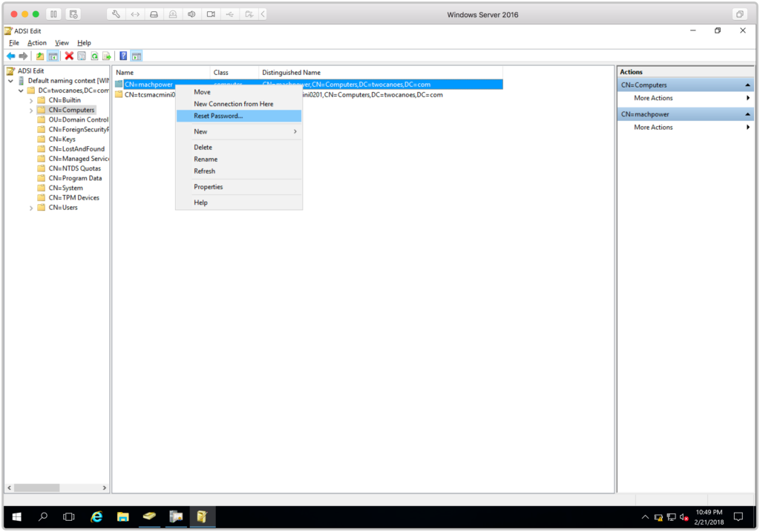760x532 pixels.
Task: Click the VM camera icon
Action: coord(211,15)
